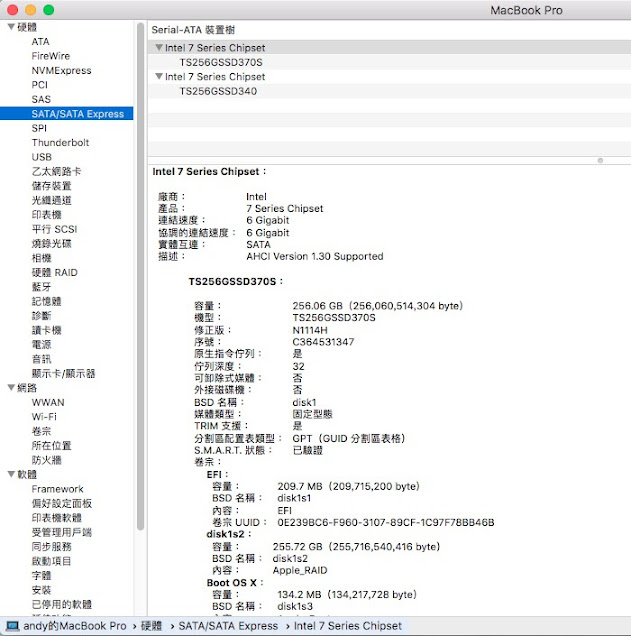Viewport: 631px width, 636px height.
Task: Open USB in the sidebar
Action: pyautogui.click(x=42, y=157)
